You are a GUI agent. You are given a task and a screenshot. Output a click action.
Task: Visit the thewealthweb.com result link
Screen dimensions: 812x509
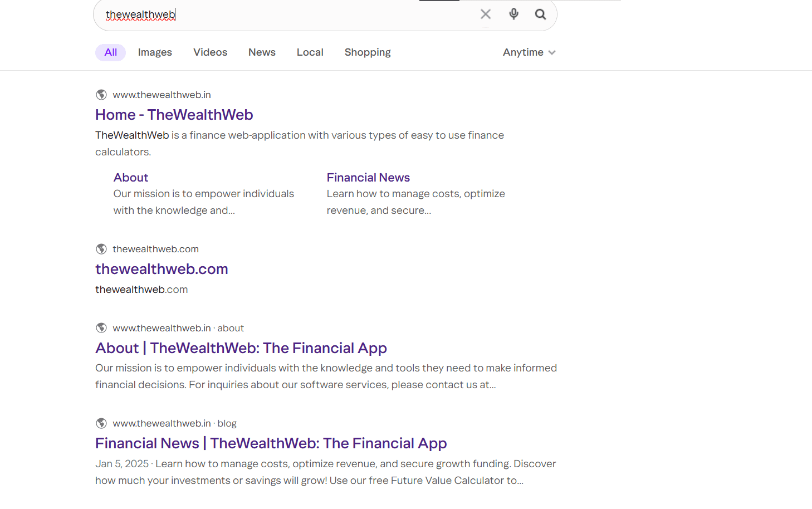pos(162,269)
